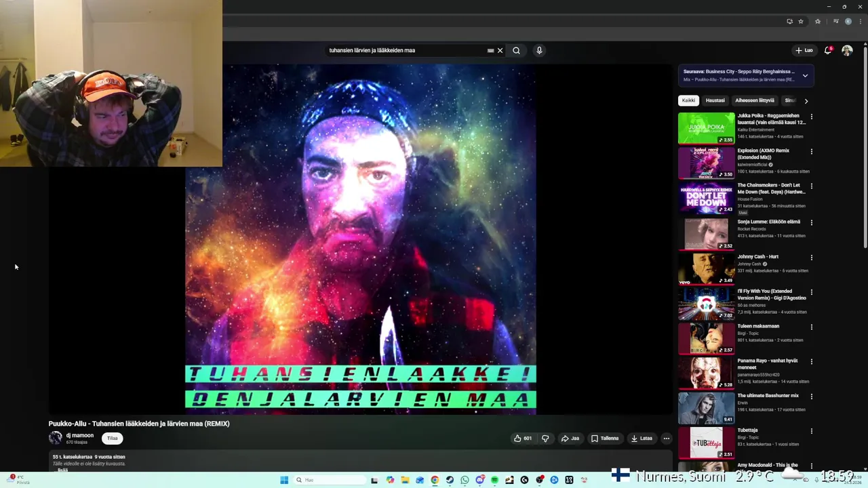Open options menu for ultimate Basshunter mix
Image resolution: width=868 pixels, height=488 pixels.
pos(812,396)
